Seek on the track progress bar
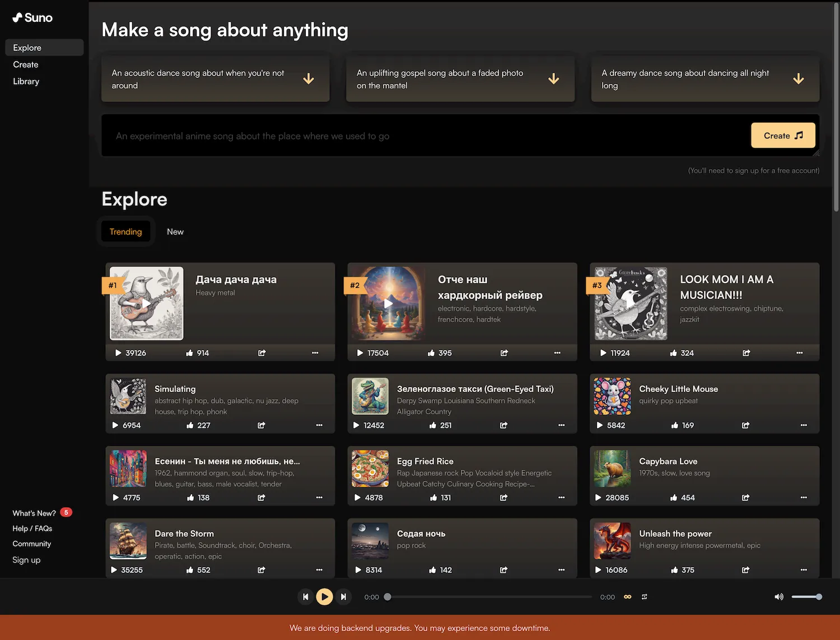Image resolution: width=840 pixels, height=640 pixels. 489,597
